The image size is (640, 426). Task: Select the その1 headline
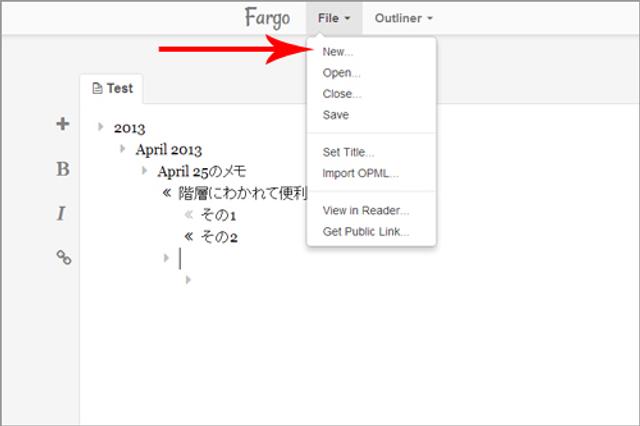pyautogui.click(x=218, y=215)
